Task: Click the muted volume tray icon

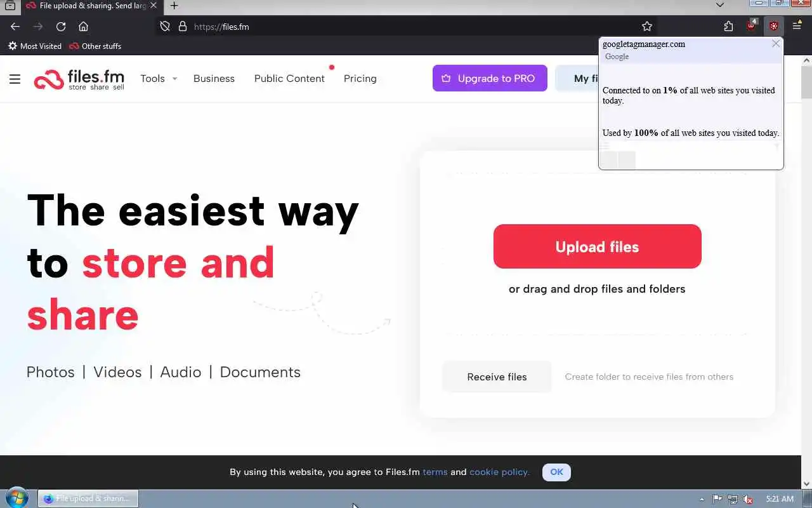Action: click(749, 499)
